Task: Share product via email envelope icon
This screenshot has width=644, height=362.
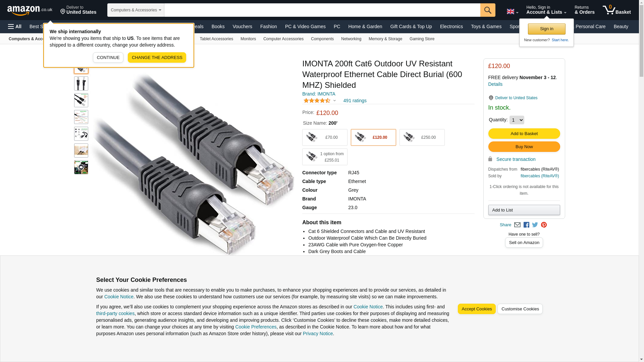Action: (x=517, y=225)
